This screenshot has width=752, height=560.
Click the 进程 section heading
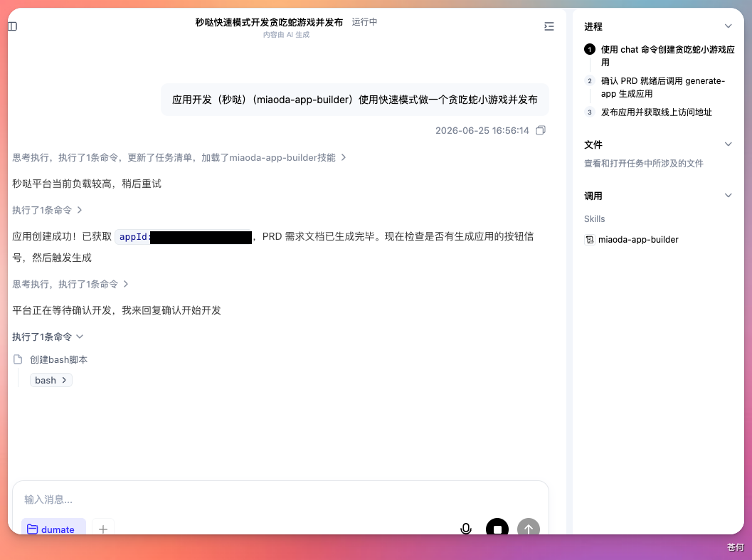pyautogui.click(x=593, y=26)
